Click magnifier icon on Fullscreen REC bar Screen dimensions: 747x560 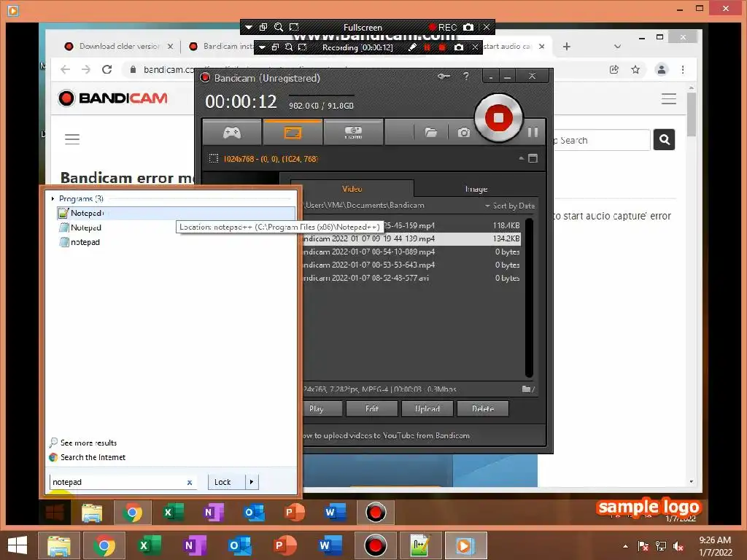(279, 27)
